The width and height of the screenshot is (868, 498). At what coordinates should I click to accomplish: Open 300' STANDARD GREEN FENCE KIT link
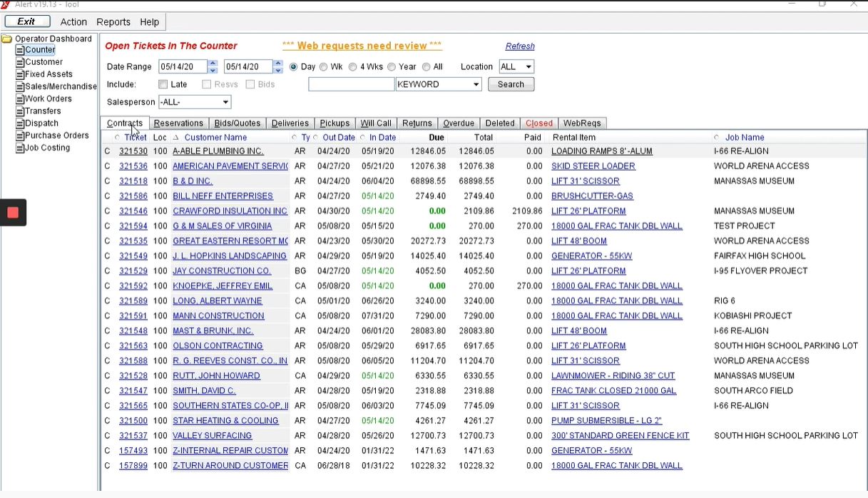click(621, 436)
